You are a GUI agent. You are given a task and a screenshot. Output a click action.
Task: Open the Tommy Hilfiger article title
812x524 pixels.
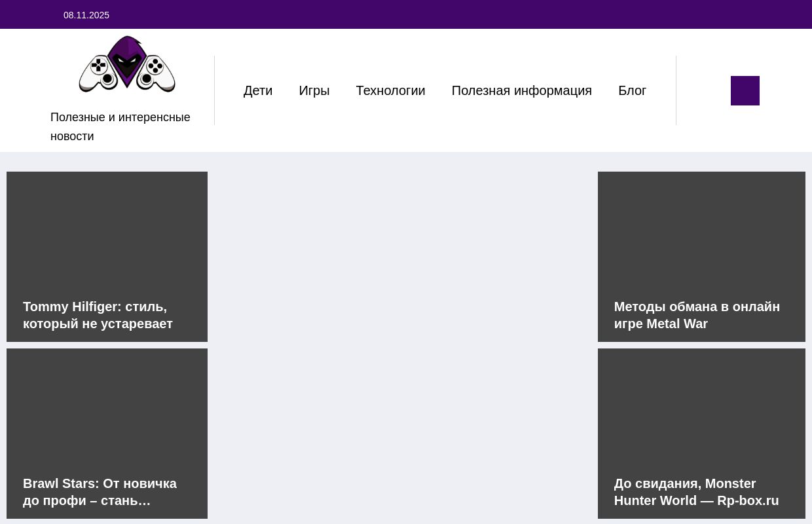[x=98, y=315]
